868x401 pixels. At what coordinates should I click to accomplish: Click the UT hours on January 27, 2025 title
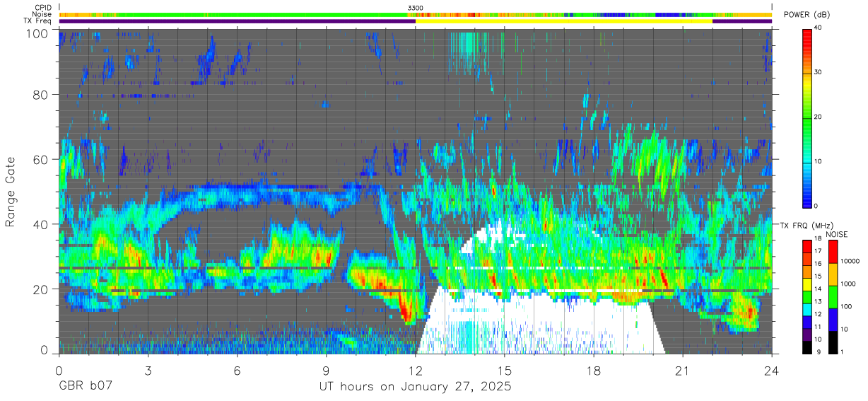(x=415, y=388)
